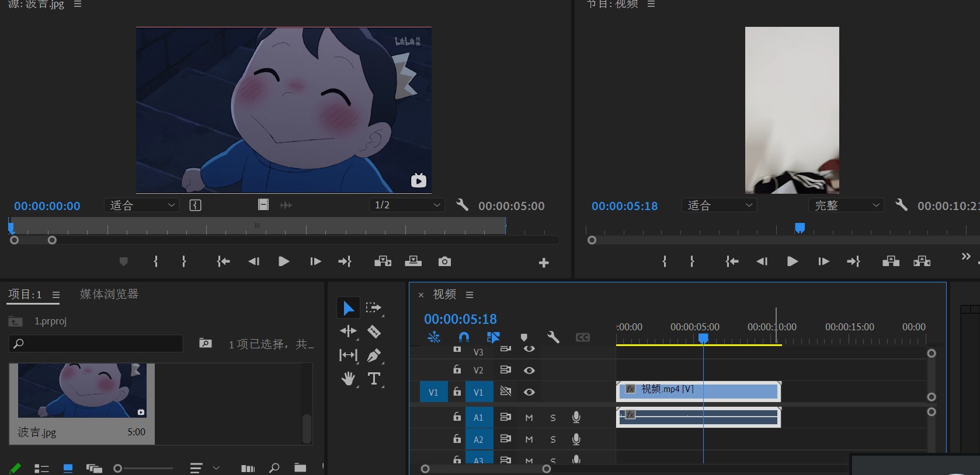Select the Hand tool
Image resolution: width=980 pixels, height=475 pixels.
click(348, 379)
